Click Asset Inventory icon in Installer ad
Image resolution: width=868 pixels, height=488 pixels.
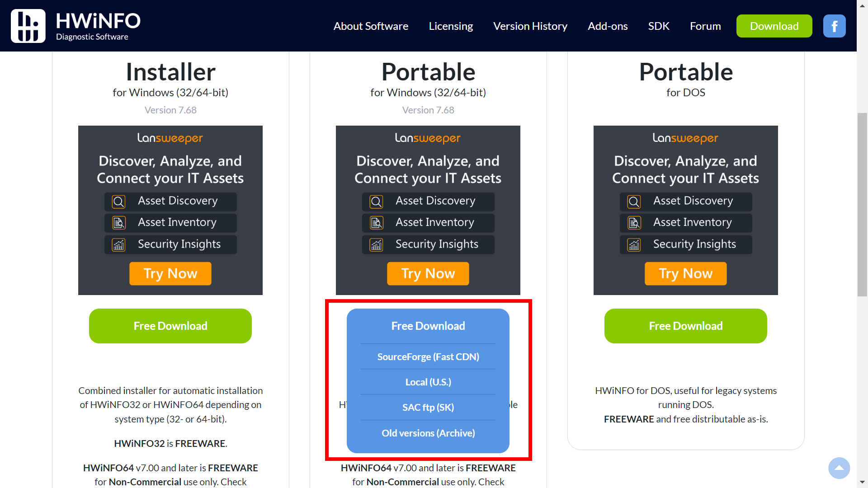[x=118, y=223]
